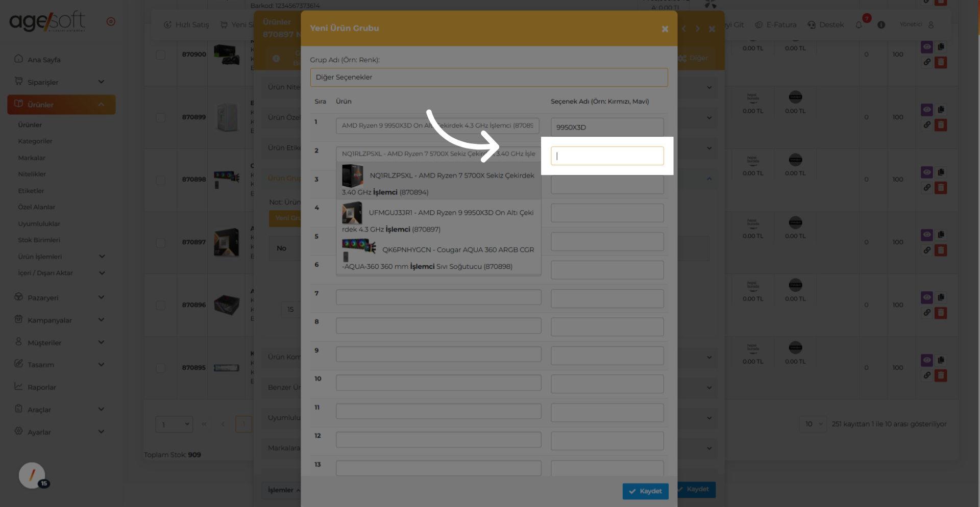Pick suggestion QK6PNHYGCN Cougar AQUA 360
This screenshot has width=980, height=507.
click(438, 255)
